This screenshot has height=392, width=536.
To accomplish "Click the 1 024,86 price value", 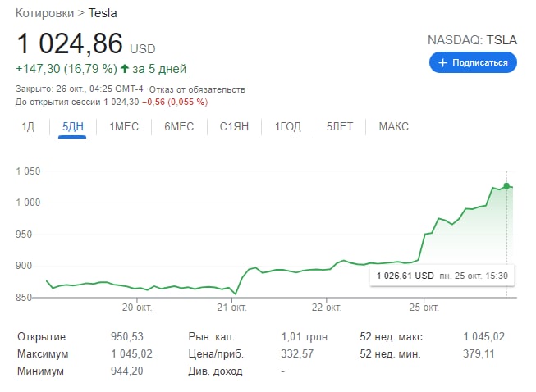I will tap(70, 43).
